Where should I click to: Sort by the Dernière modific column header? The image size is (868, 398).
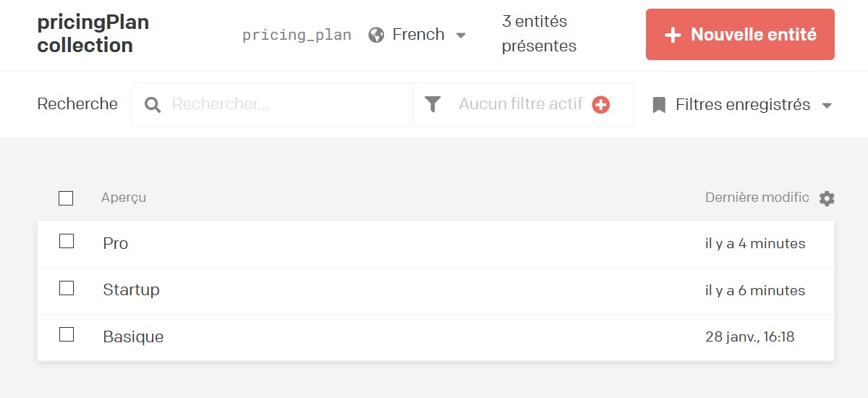tap(757, 198)
